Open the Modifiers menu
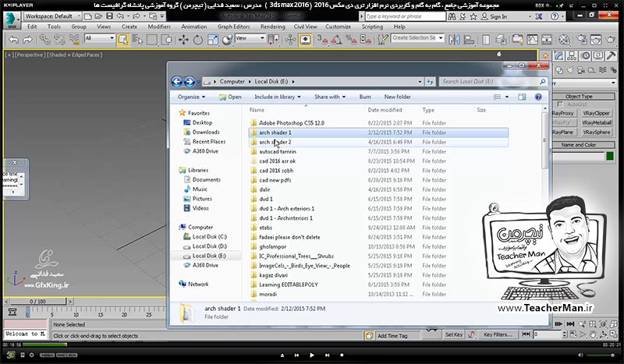Image resolution: width=624 pixels, height=364 pixels. (x=159, y=27)
